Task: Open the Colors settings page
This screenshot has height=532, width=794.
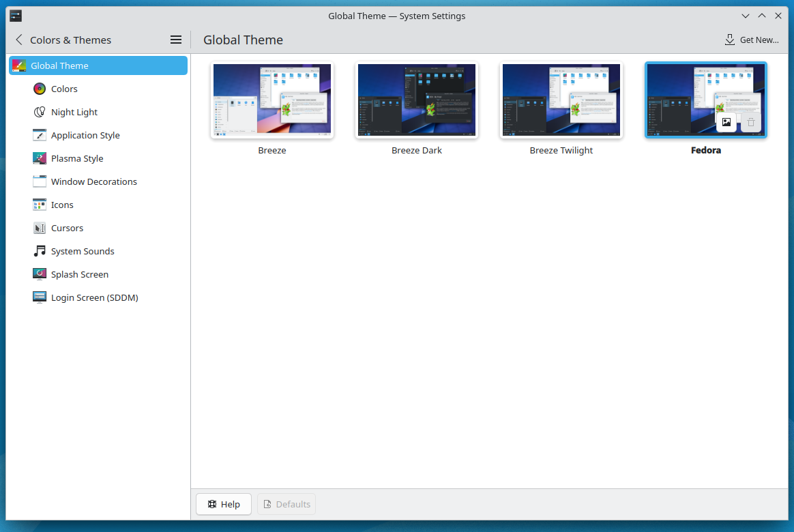Action: 98,89
